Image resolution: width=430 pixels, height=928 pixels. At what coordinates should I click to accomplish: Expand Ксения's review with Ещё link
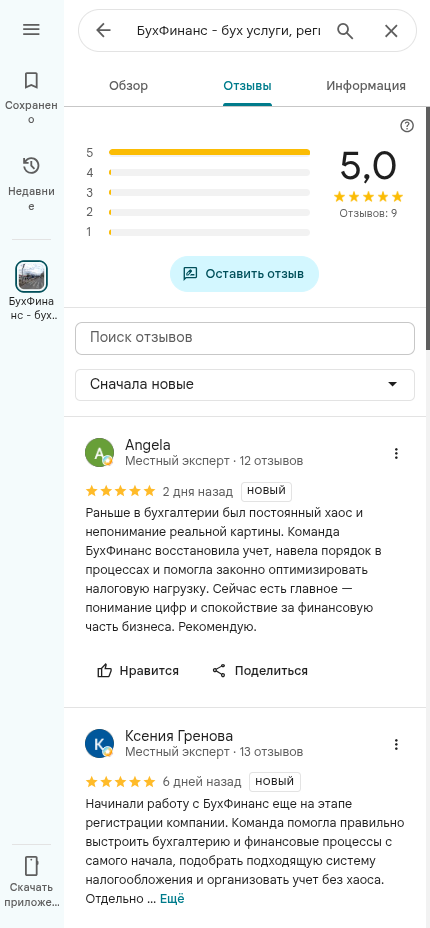(172, 898)
